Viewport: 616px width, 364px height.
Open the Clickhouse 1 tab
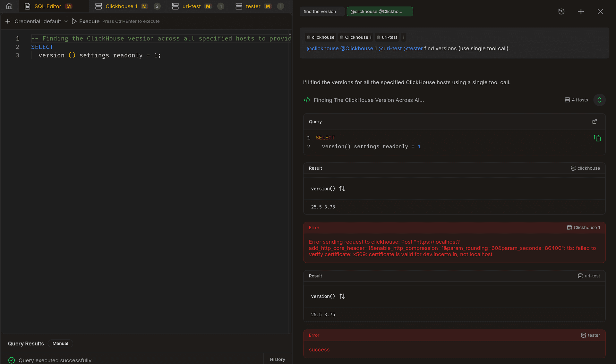(127, 6)
